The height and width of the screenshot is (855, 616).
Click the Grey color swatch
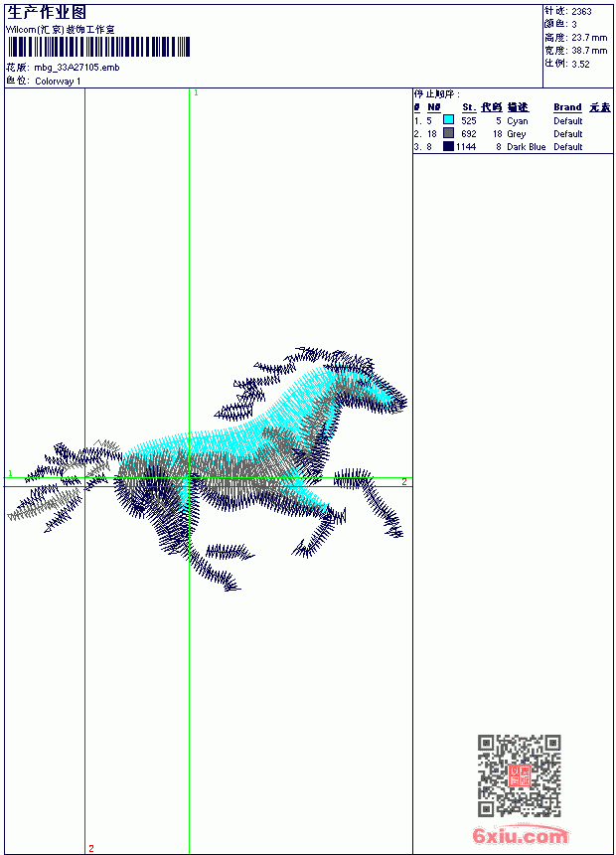448,133
